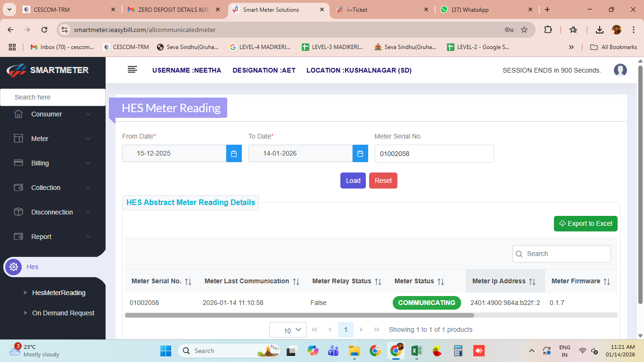644x362 pixels.
Task: Switch to the i~Ticket browser tab
Action: click(x=382, y=10)
